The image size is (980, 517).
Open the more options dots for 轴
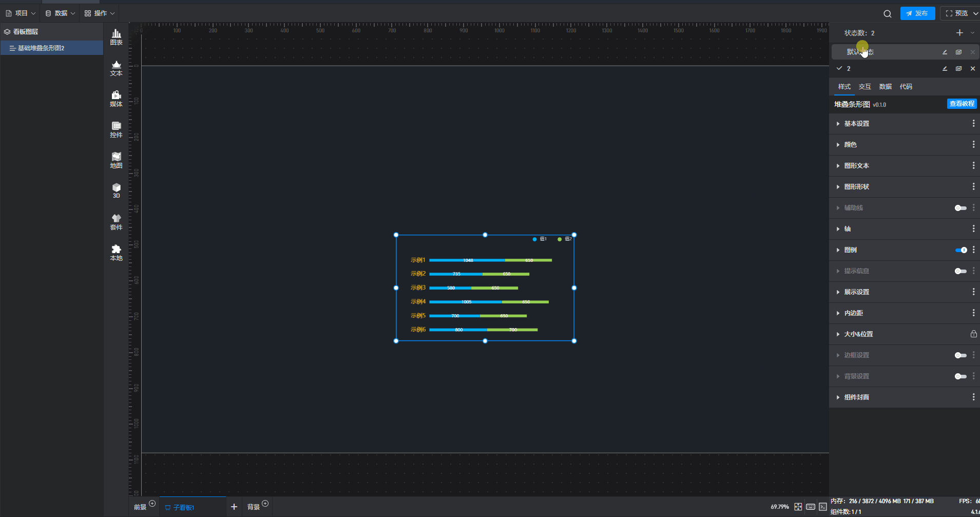pos(973,229)
